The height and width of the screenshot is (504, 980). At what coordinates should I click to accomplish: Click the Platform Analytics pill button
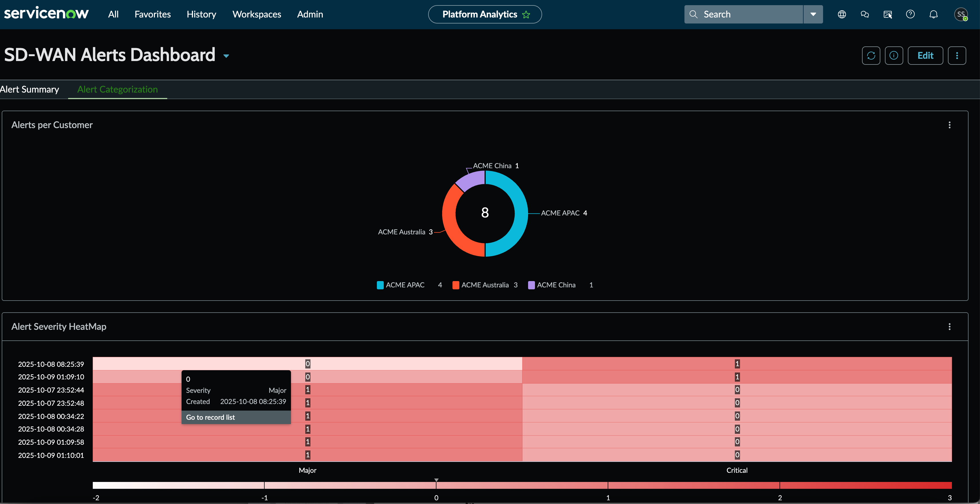click(485, 14)
